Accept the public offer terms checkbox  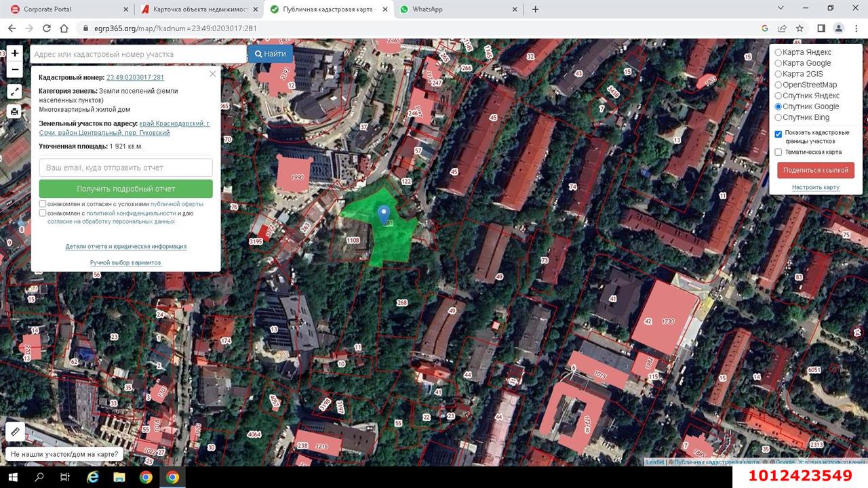click(43, 204)
